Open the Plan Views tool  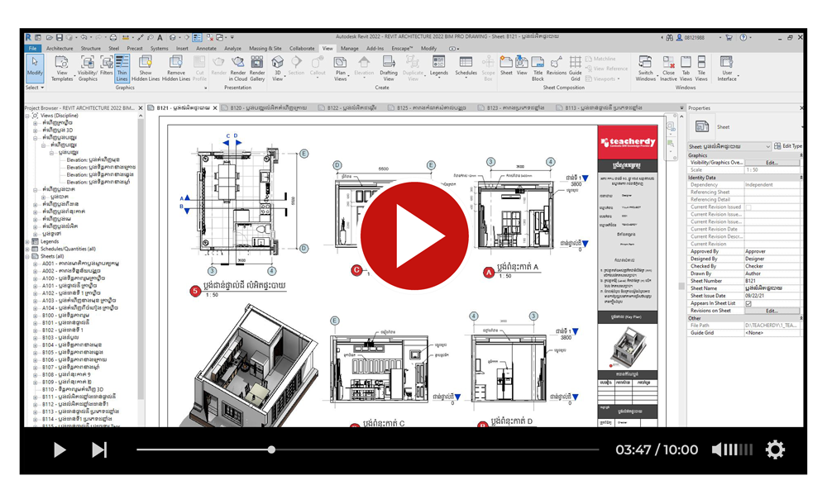coord(341,69)
